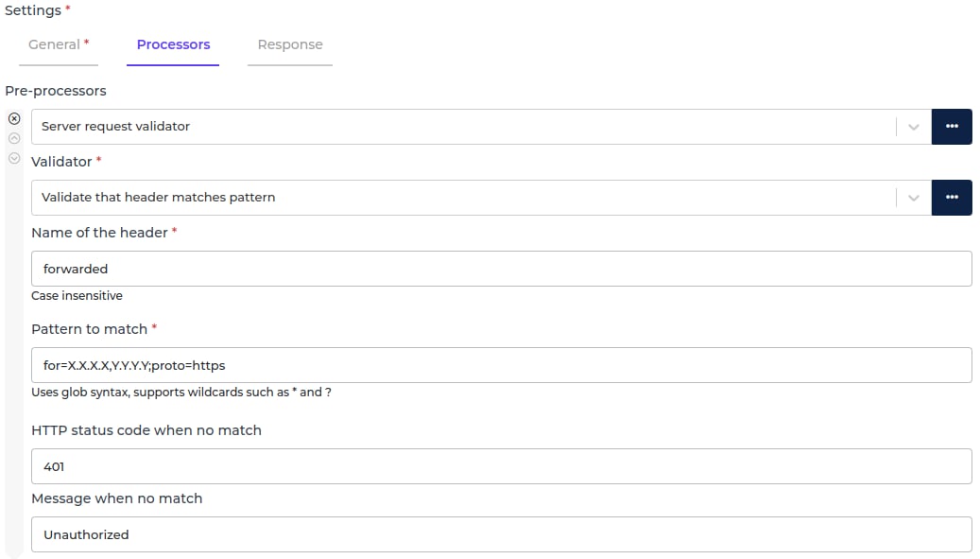Switch to the General tab
The image size is (980, 559).
[59, 45]
